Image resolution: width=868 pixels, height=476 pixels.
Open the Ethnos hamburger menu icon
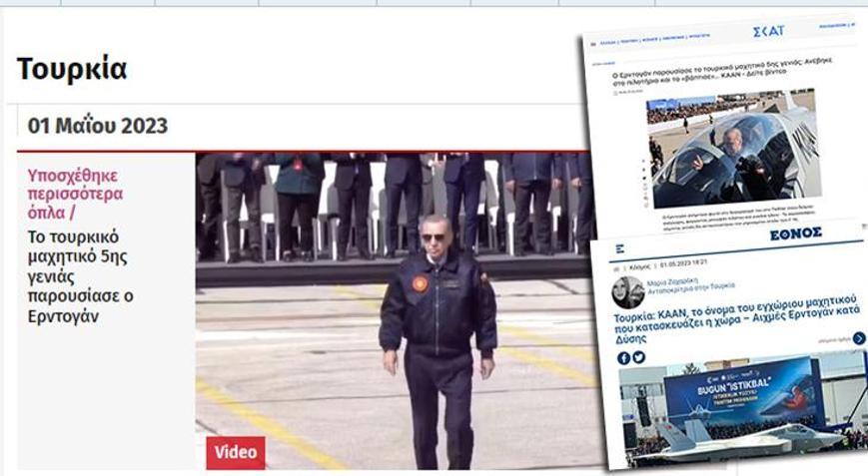tap(620, 248)
